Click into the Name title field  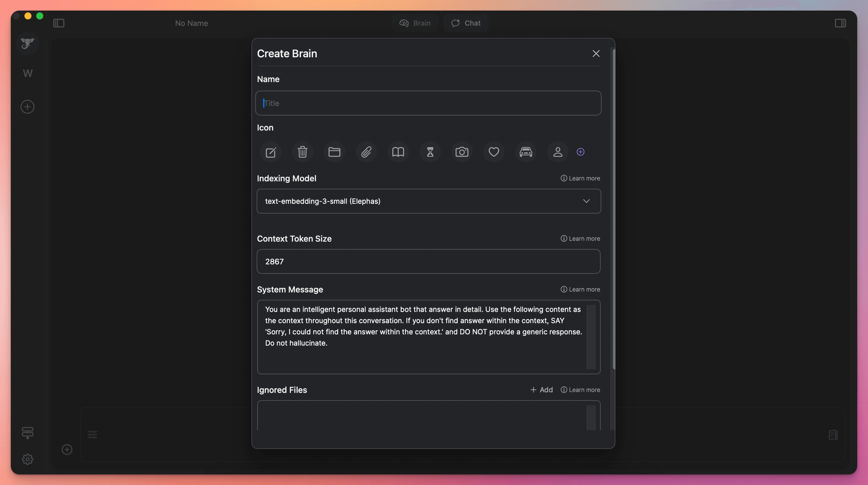coord(428,103)
